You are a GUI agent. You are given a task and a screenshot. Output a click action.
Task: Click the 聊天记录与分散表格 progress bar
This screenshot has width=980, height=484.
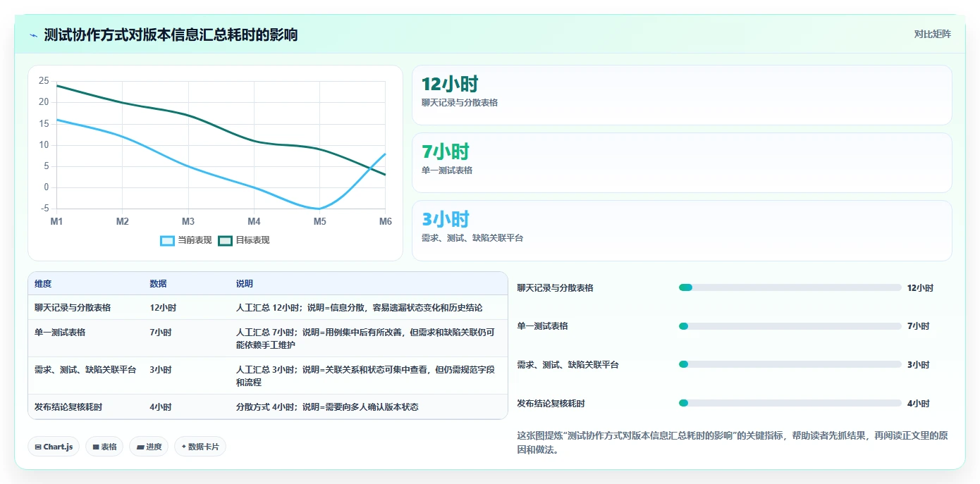point(790,287)
